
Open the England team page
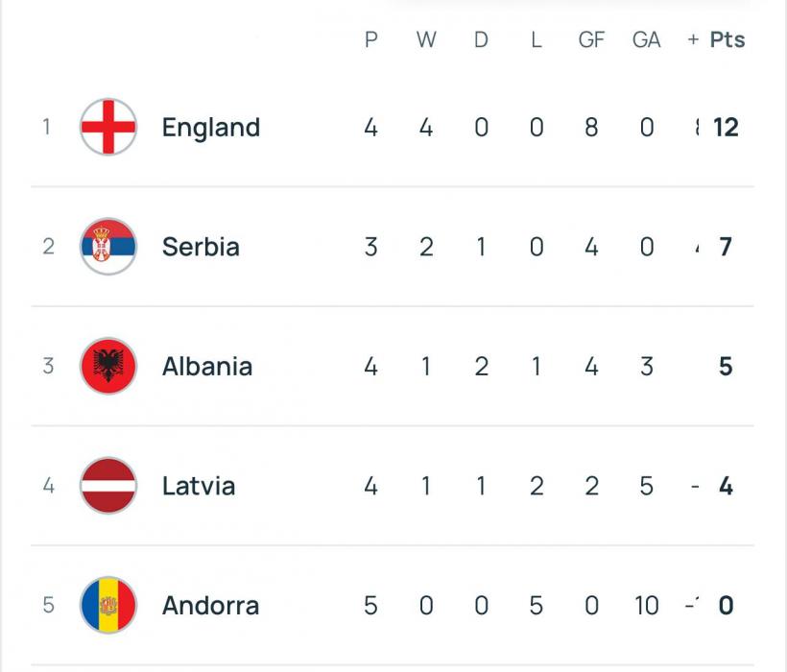pyautogui.click(x=211, y=128)
